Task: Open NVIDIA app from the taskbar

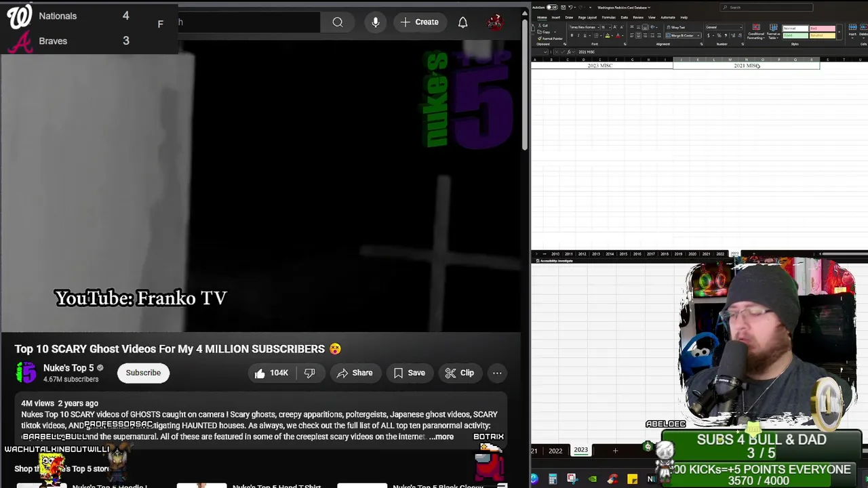Action: tap(593, 479)
